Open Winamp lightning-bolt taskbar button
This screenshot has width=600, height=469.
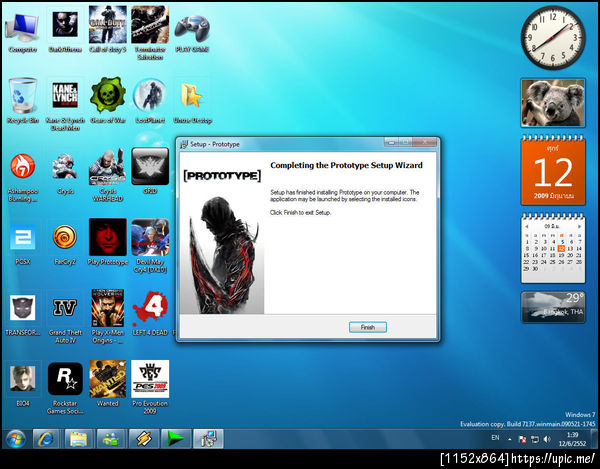[x=143, y=439]
